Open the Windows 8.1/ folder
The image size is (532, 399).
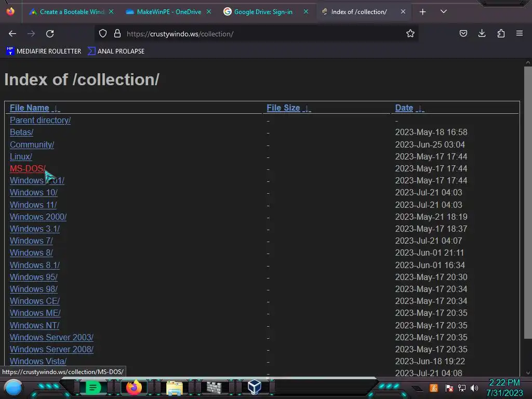pos(35,265)
